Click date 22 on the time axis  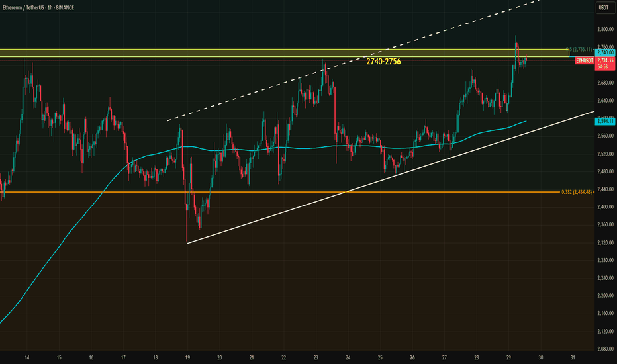click(284, 357)
